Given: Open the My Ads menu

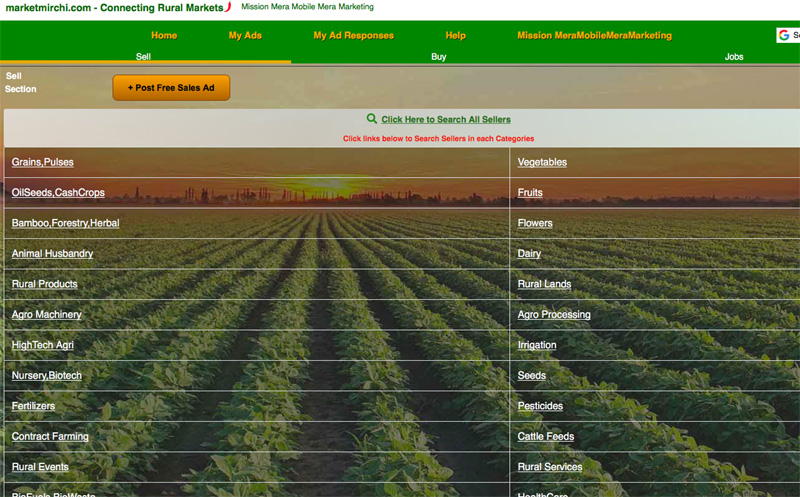Looking at the screenshot, I should pyautogui.click(x=245, y=36).
